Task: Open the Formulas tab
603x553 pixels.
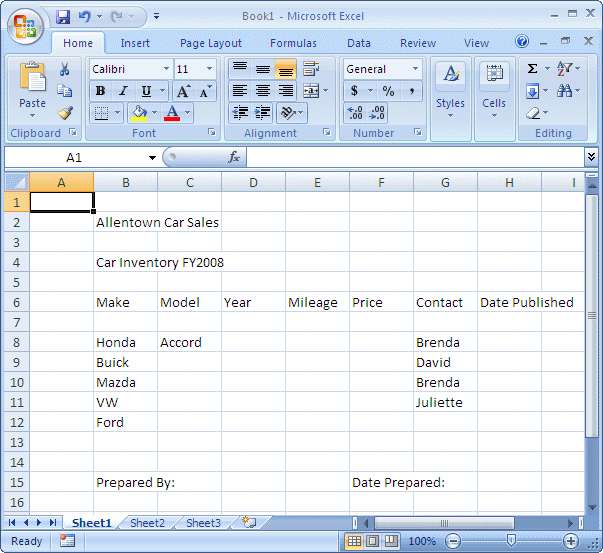Action: coord(293,43)
